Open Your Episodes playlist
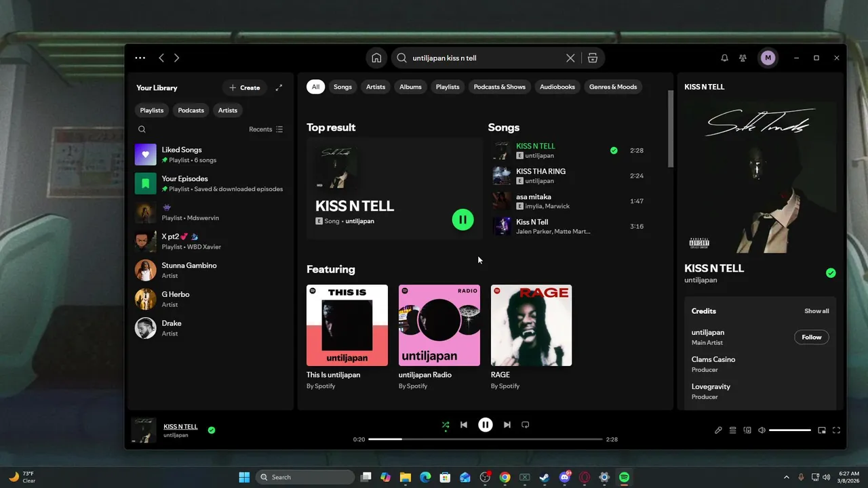868x488 pixels. tap(212, 184)
